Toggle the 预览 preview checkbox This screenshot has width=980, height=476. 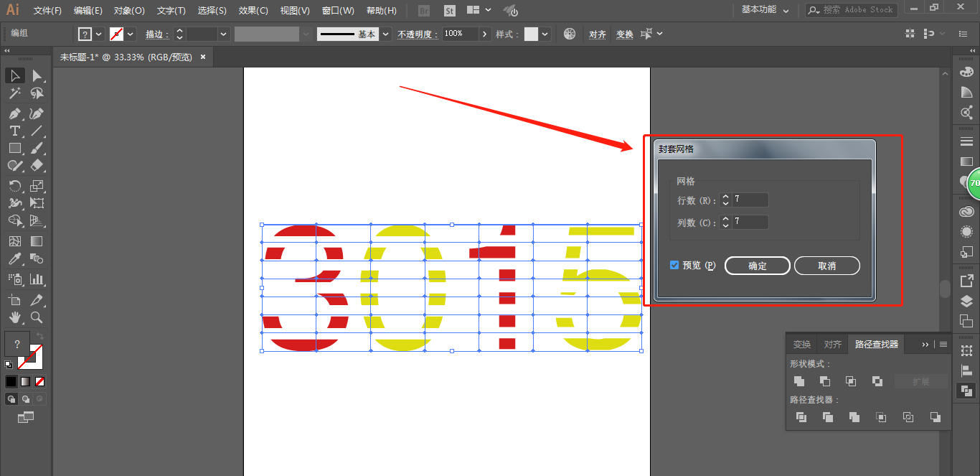pyautogui.click(x=674, y=265)
